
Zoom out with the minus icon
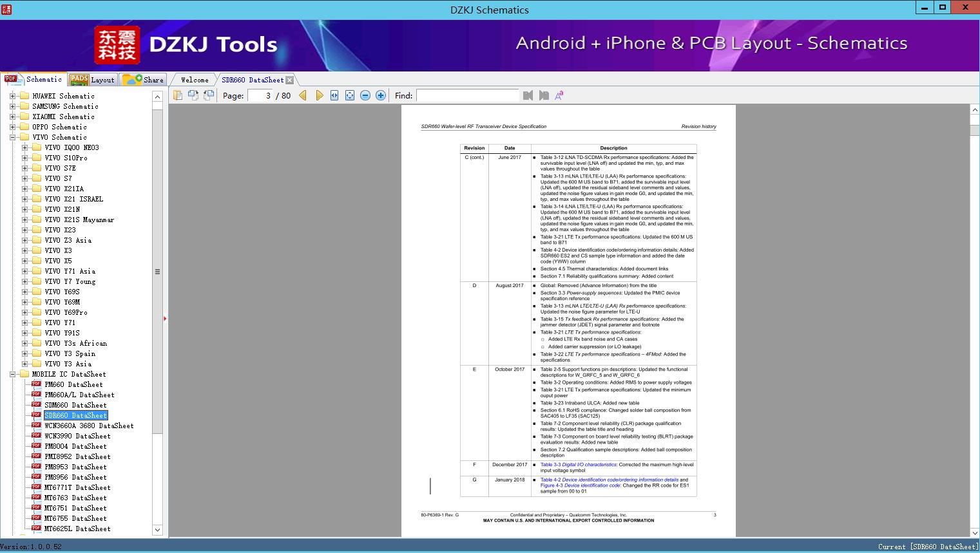365,96
